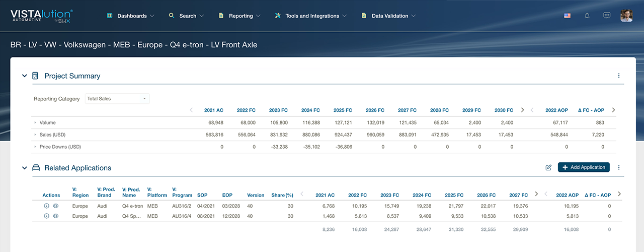Page Related Applications AOP columns left before 2022 AOP
The height and width of the screenshot is (252, 644).
click(546, 194)
